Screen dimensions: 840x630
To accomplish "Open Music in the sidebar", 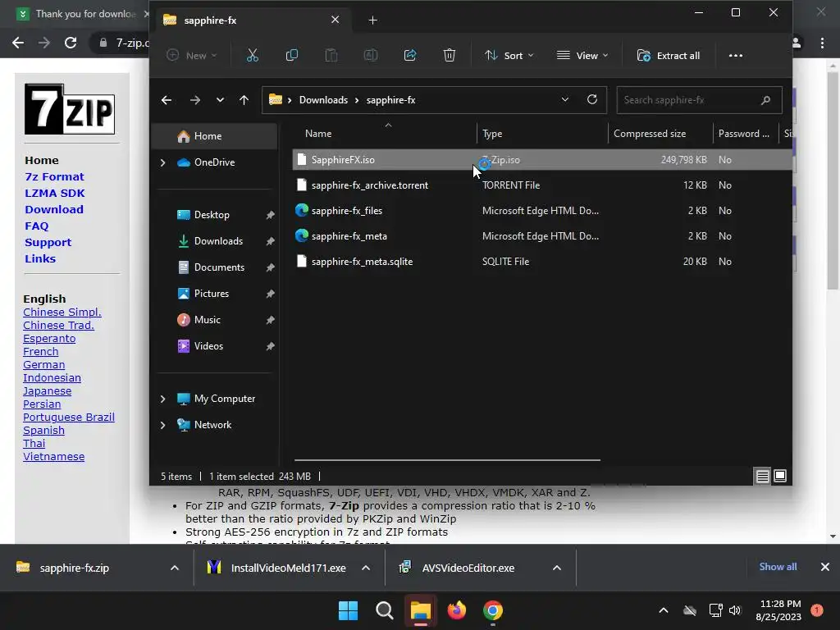I will click(207, 320).
